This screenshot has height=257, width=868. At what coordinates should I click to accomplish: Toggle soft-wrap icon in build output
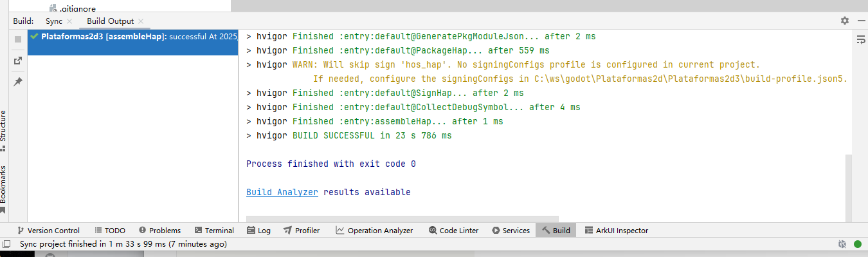pos(860,40)
